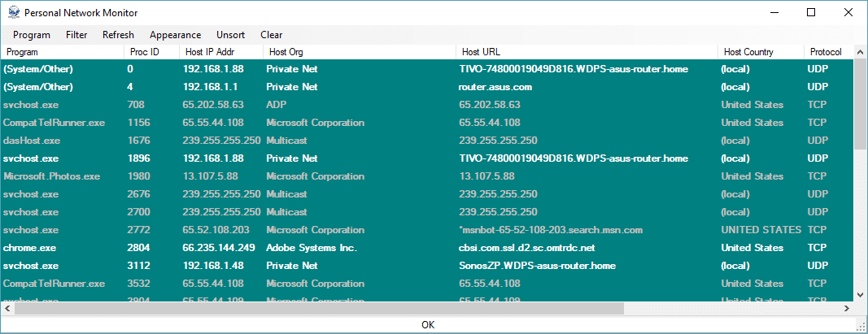868x334 pixels.
Task: Select the (System/Other) row with Proc ID 4
Action: [x=427, y=87]
